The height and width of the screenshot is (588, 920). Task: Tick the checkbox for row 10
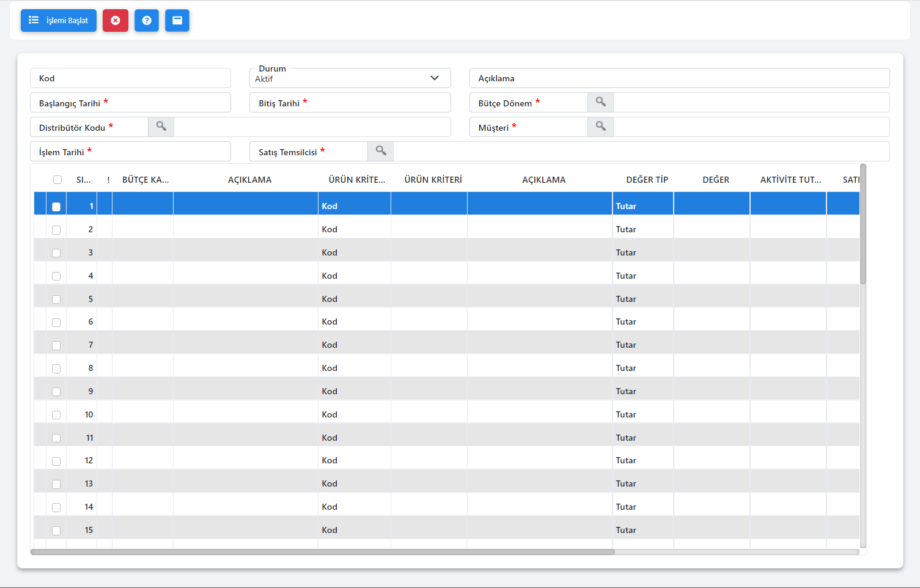[56, 415]
